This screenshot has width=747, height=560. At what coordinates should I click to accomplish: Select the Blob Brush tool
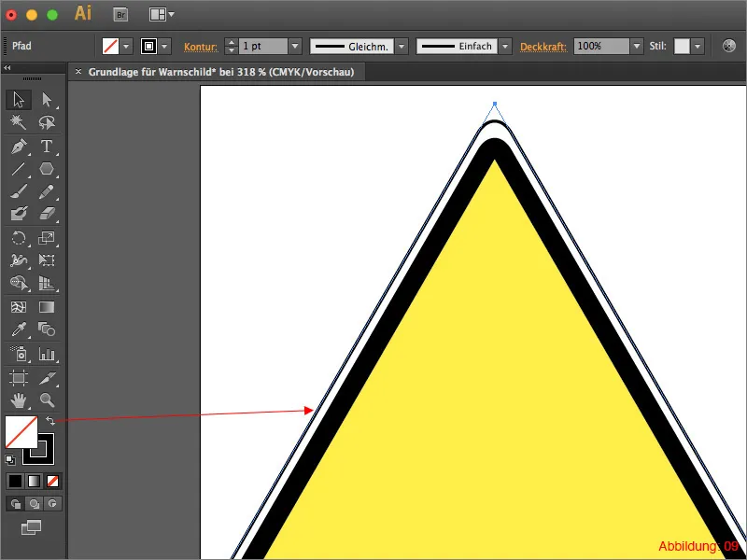[19, 214]
